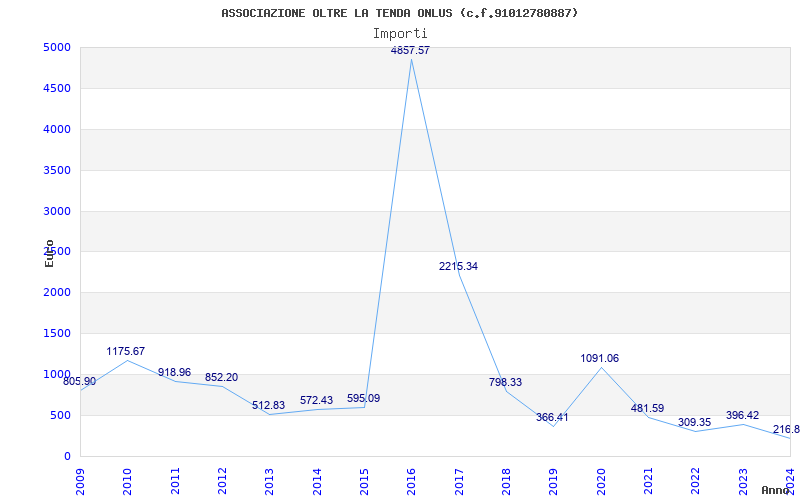This screenshot has width=800, height=500.
Task: Click the x-axis year 2009
Action: pos(80,482)
